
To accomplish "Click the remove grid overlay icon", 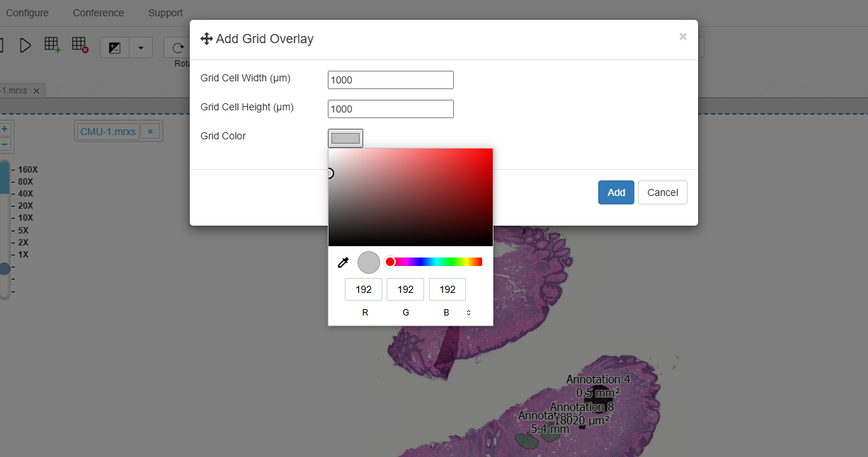I will (80, 45).
